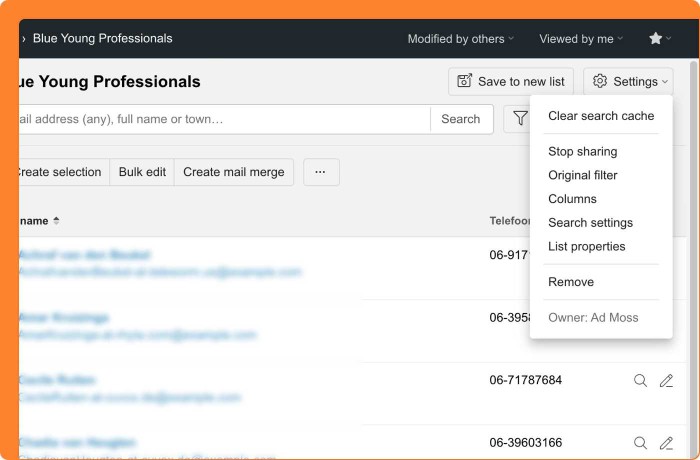Choose Stop sharing from menu

[x=583, y=151]
